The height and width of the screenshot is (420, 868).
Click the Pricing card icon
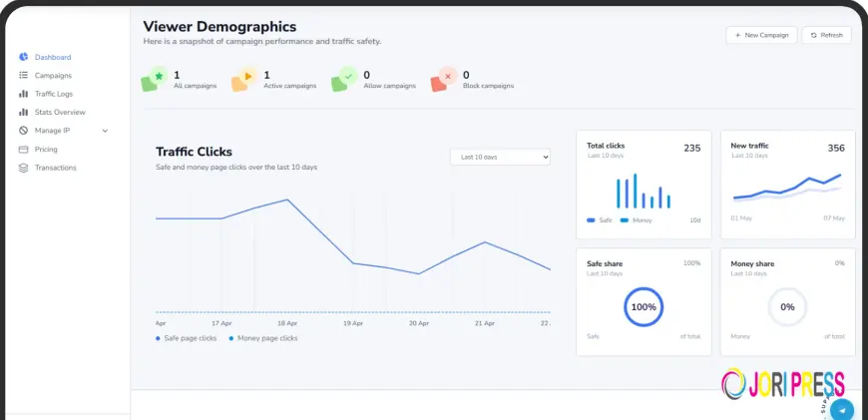pos(23,150)
